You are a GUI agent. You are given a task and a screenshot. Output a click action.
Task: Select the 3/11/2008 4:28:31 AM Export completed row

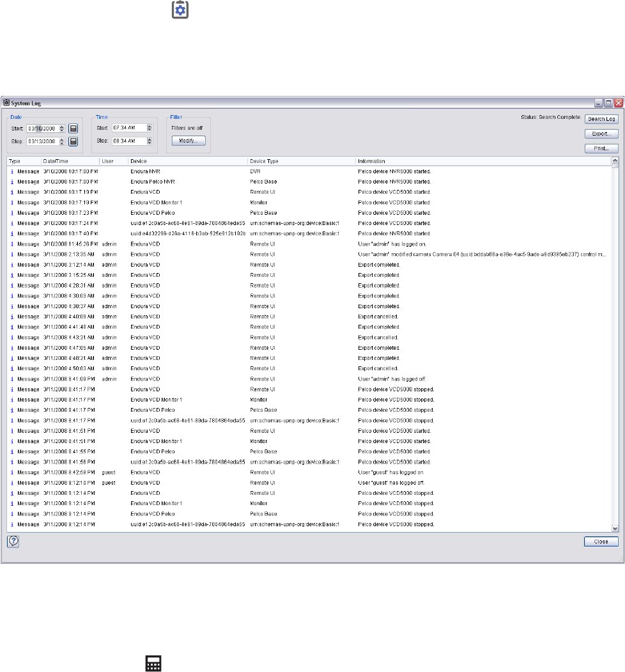click(x=309, y=286)
